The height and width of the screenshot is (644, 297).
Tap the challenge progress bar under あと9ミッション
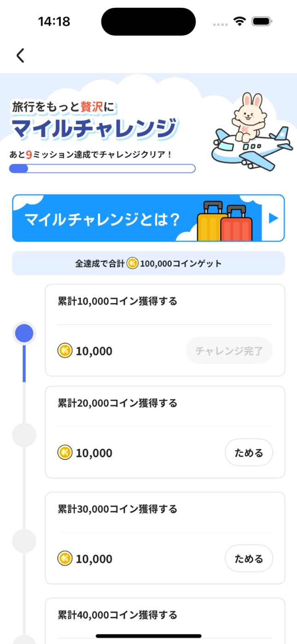[102, 168]
